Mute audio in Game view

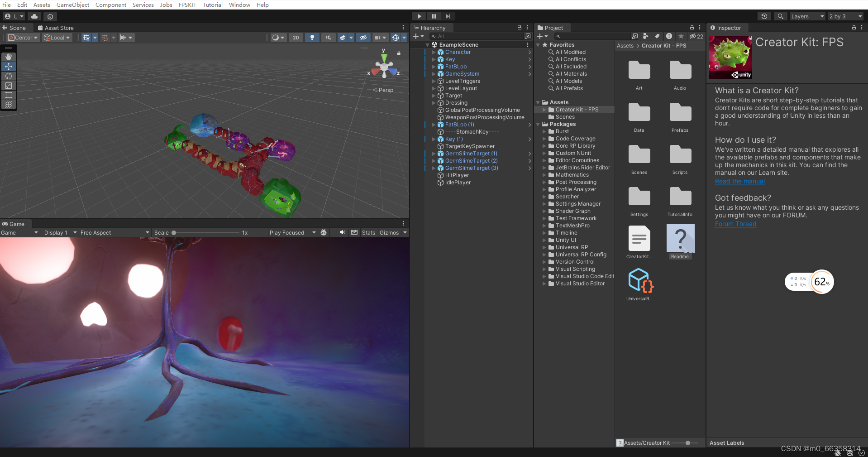coord(343,232)
